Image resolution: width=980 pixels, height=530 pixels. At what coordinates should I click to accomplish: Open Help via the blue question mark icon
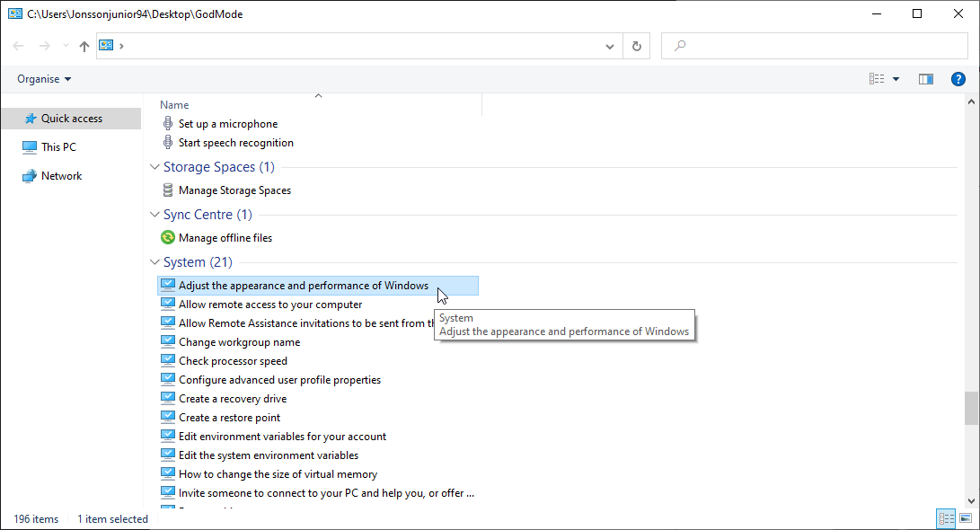(958, 78)
